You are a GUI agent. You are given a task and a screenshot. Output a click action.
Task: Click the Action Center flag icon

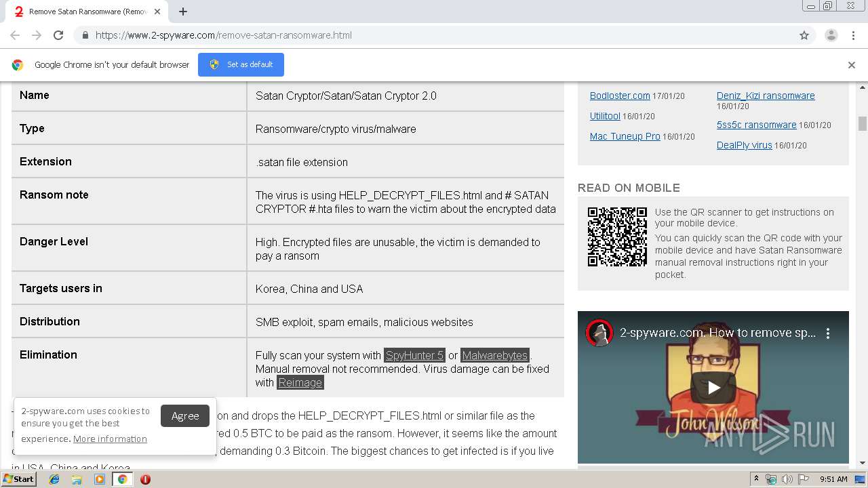(803, 479)
